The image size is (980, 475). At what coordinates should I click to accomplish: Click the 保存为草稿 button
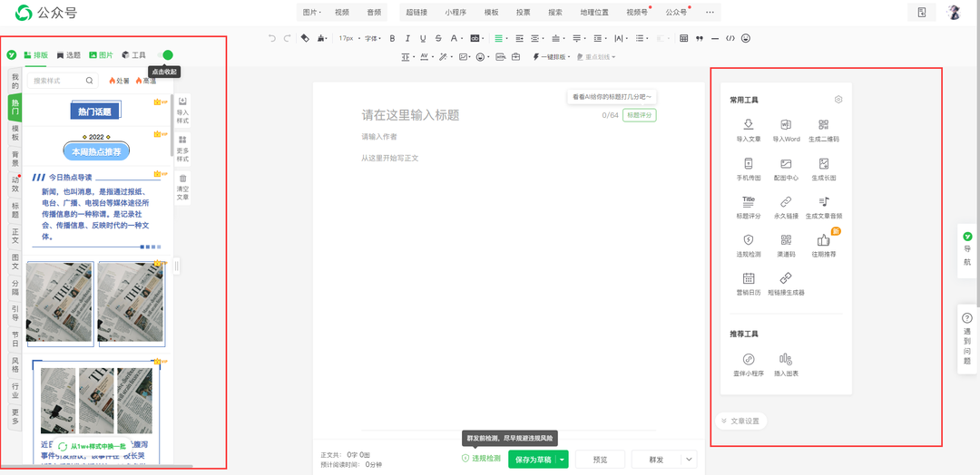coord(533,460)
